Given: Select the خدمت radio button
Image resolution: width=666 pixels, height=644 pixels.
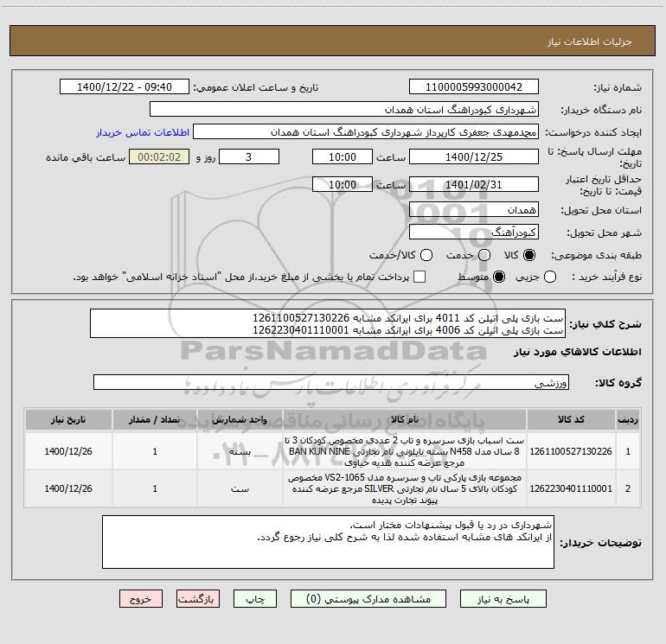Looking at the screenshot, I should point(484,255).
